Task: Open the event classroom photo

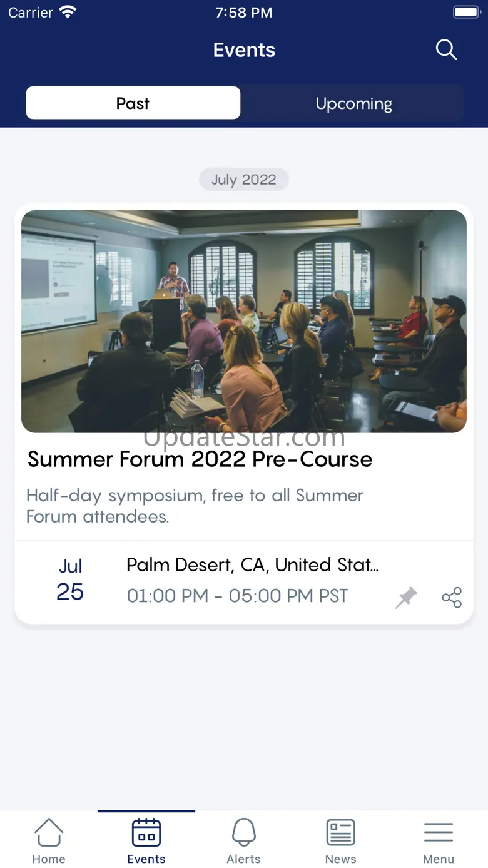Action: tap(244, 321)
